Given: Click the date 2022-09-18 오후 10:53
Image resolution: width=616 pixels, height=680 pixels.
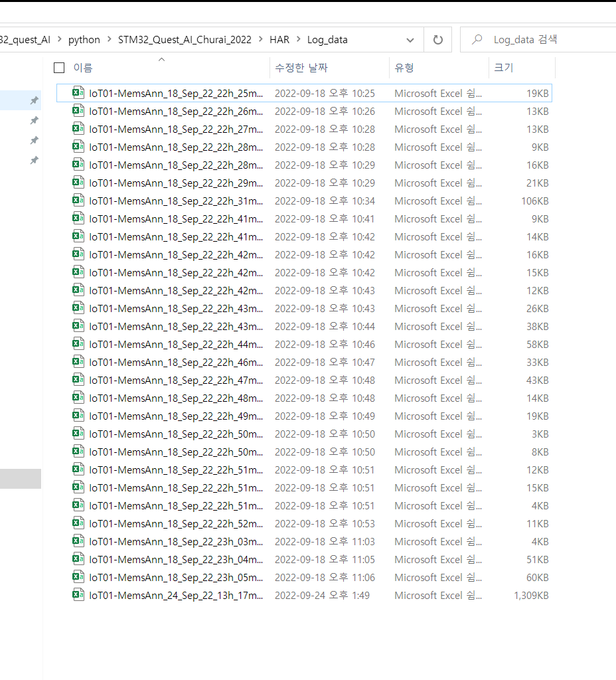Looking at the screenshot, I should coord(325,524).
